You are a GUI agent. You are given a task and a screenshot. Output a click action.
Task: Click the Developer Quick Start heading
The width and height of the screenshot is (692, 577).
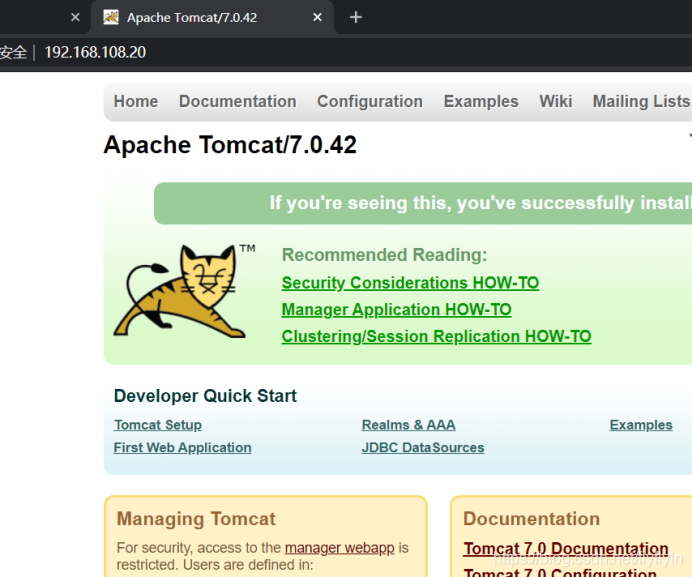[x=205, y=396]
